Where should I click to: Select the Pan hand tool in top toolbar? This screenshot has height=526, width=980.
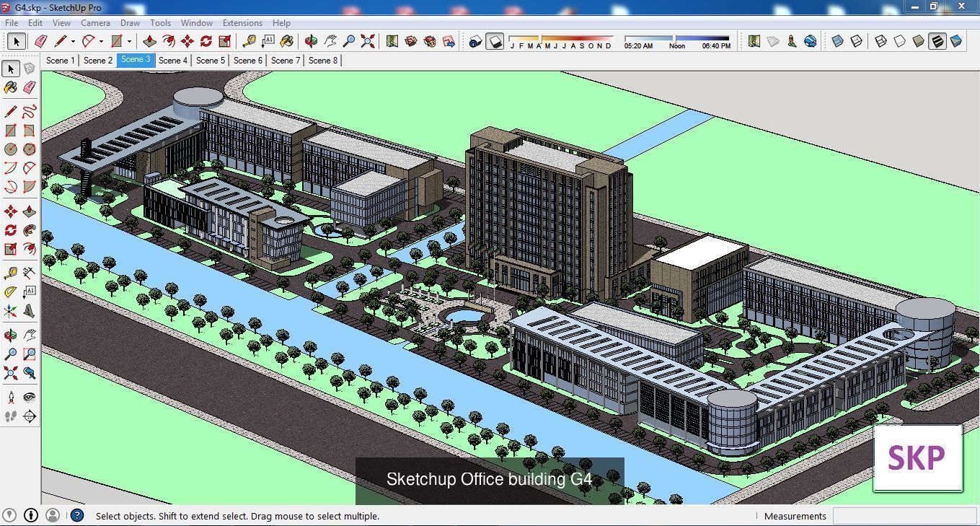click(330, 41)
